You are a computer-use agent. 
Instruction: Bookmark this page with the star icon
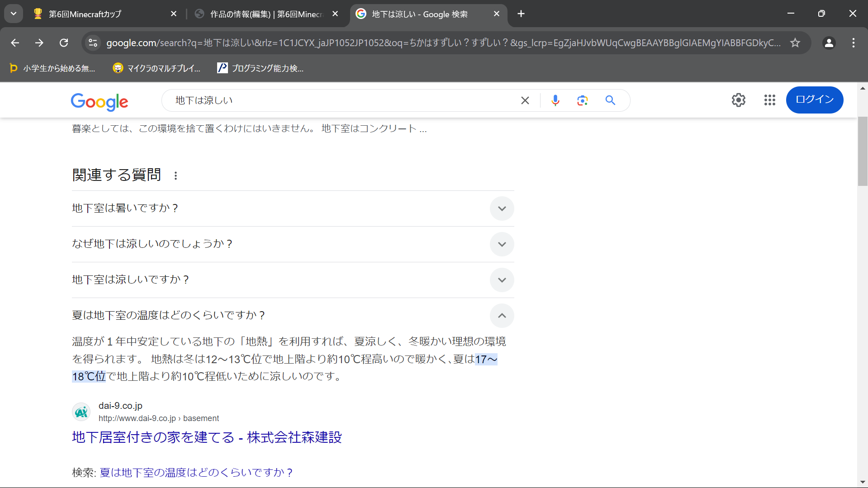[795, 43]
